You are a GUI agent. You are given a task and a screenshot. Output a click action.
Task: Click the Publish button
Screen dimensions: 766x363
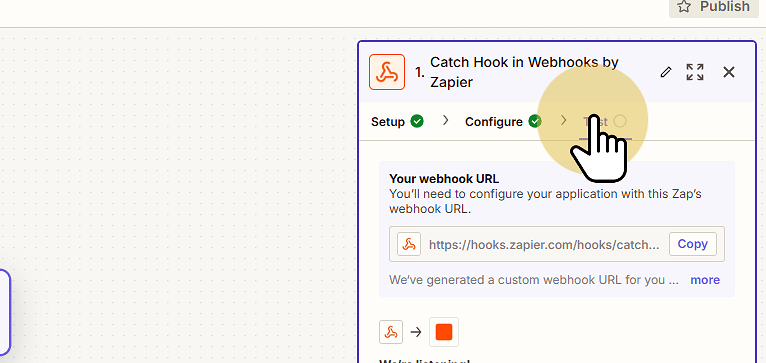pyautogui.click(x=714, y=7)
